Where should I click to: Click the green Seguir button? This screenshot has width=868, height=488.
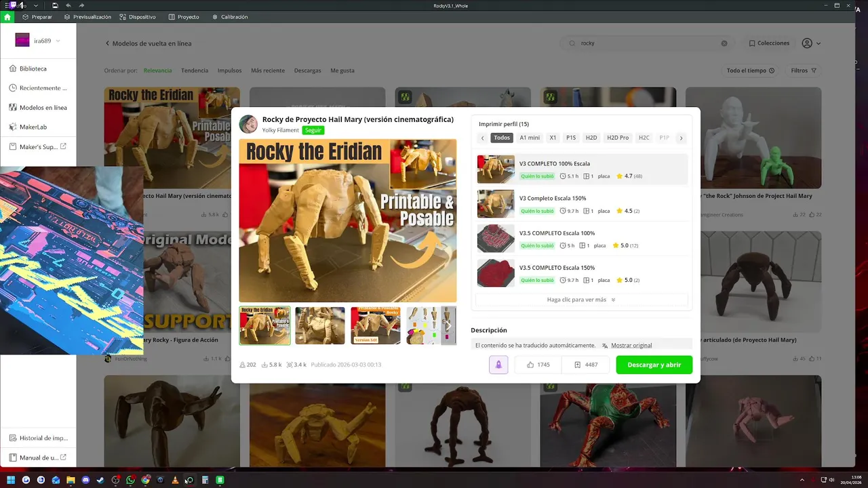(x=313, y=130)
